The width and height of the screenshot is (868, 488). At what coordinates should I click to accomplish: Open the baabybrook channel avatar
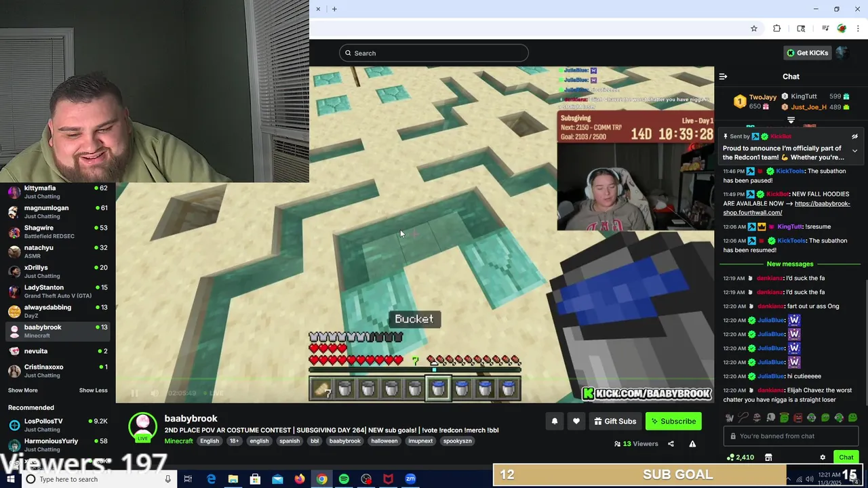[142, 427]
